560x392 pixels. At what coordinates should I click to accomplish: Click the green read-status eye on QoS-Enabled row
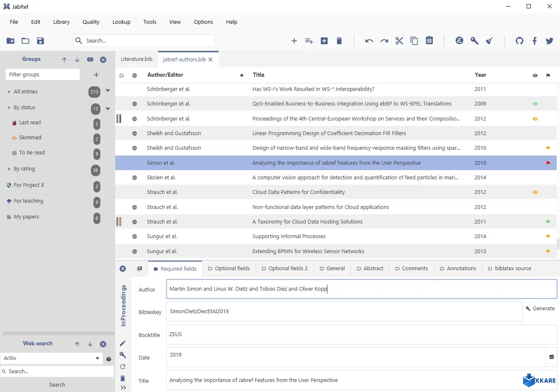click(535, 104)
